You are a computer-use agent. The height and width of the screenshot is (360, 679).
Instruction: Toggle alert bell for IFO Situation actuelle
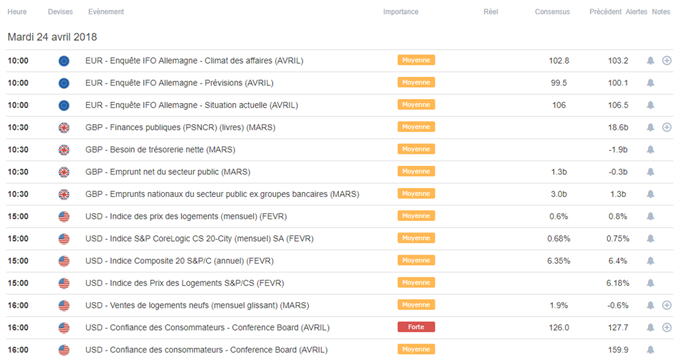[x=650, y=105]
